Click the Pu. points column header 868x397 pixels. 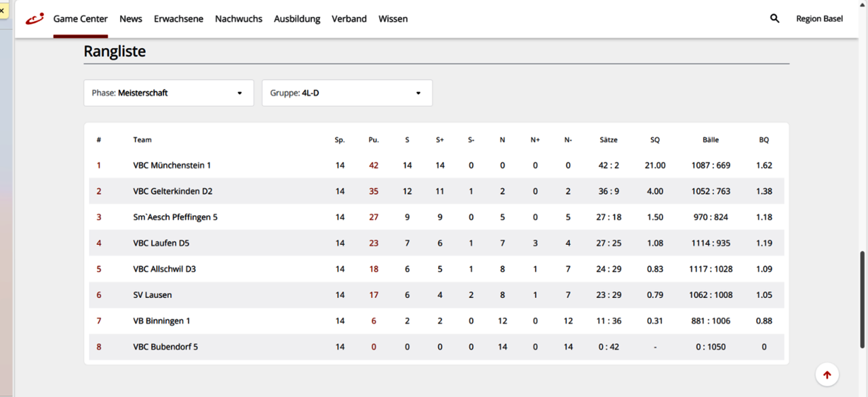pos(374,140)
